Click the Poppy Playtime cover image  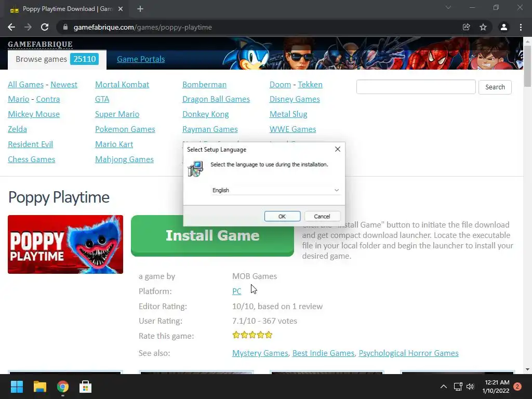(x=65, y=244)
